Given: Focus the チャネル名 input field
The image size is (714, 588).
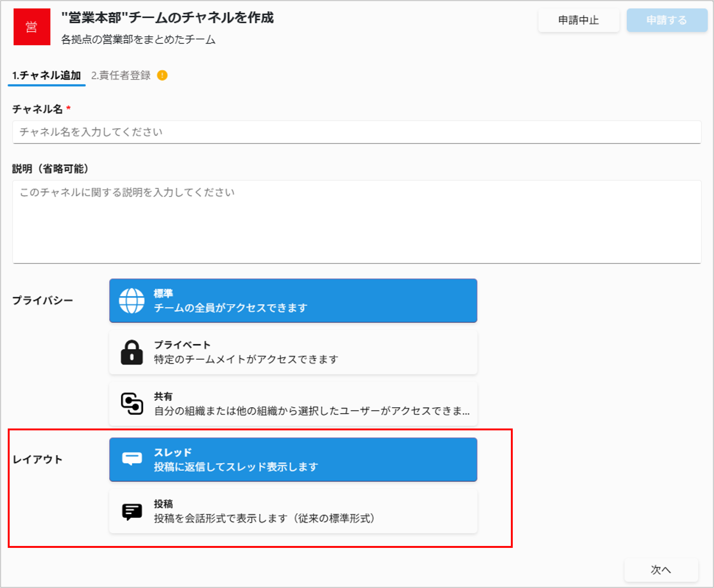Looking at the screenshot, I should click(x=357, y=132).
